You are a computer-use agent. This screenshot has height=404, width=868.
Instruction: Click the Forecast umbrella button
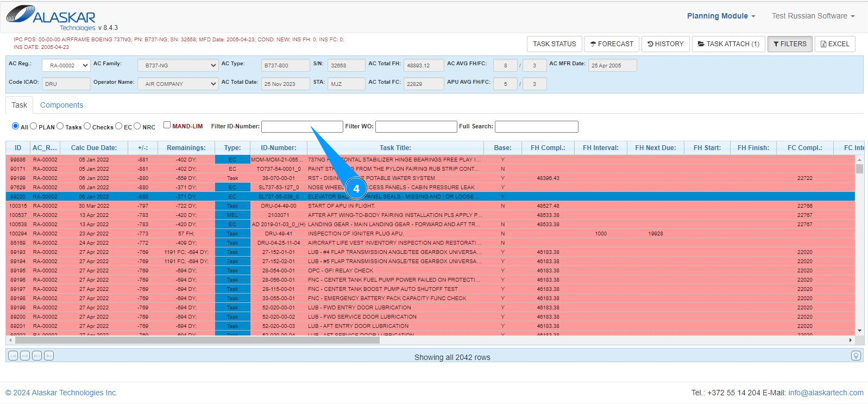[611, 44]
